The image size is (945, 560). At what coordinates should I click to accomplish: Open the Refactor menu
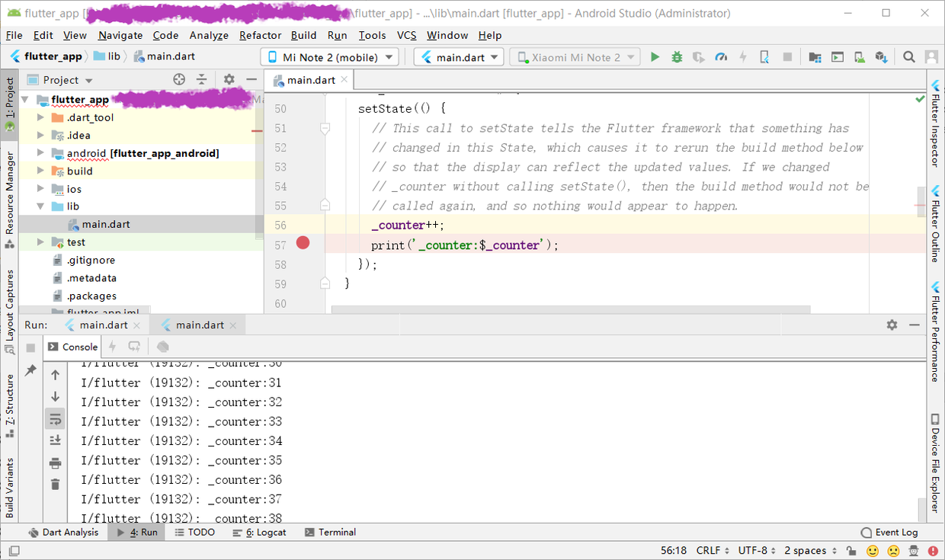(260, 35)
